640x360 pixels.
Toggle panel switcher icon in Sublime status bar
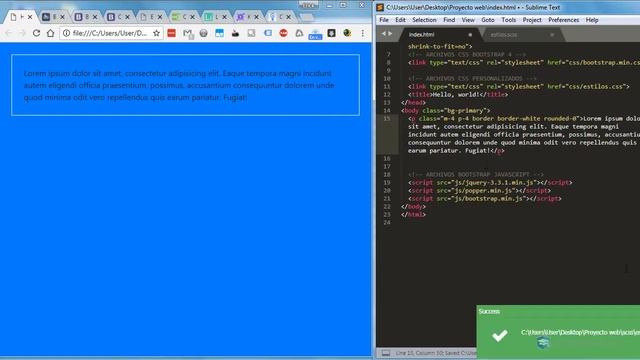click(386, 353)
